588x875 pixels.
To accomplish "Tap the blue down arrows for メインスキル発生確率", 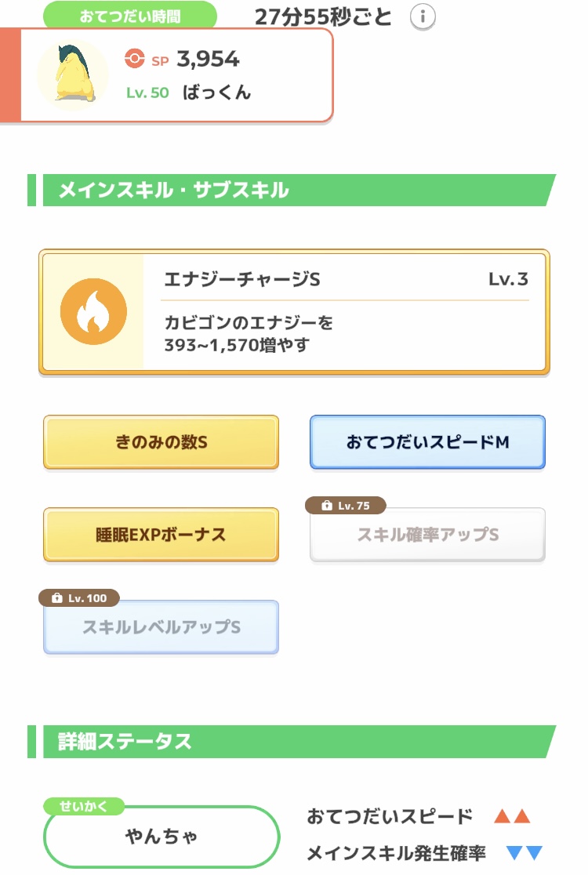I will [x=524, y=853].
